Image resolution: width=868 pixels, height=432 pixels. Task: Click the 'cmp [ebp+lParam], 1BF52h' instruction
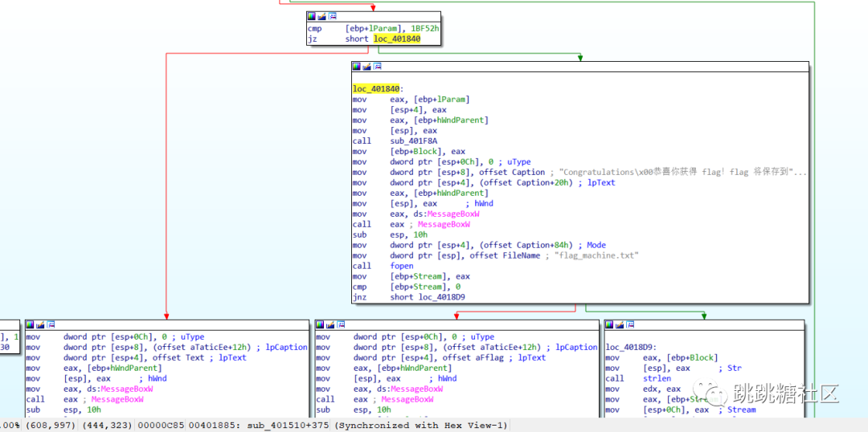[374, 28]
